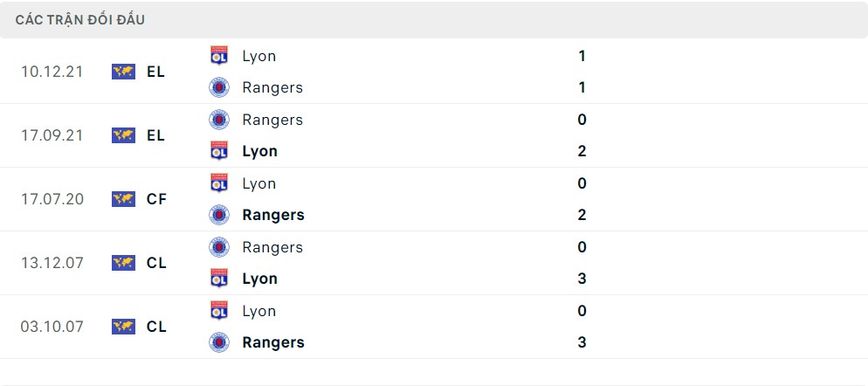Image resolution: width=868 pixels, height=386 pixels.
Task: Click the CÁC TRẬN ĐỐI ĐẦU section header
Action: click(80, 19)
